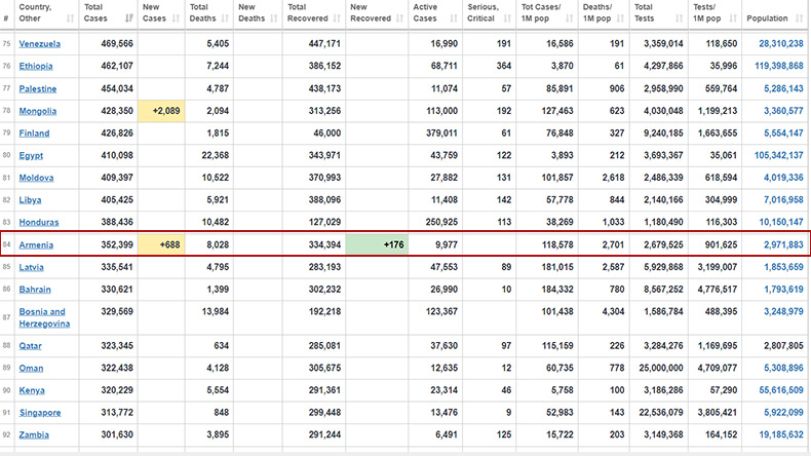Open the Venezuela country link
This screenshot has height=456, width=811.
[x=40, y=44]
